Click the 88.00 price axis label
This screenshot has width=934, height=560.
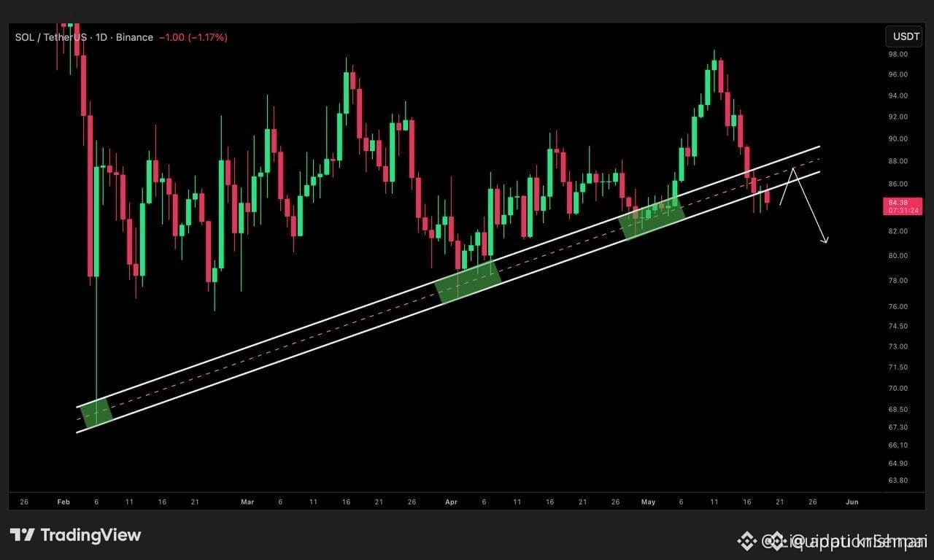point(898,161)
